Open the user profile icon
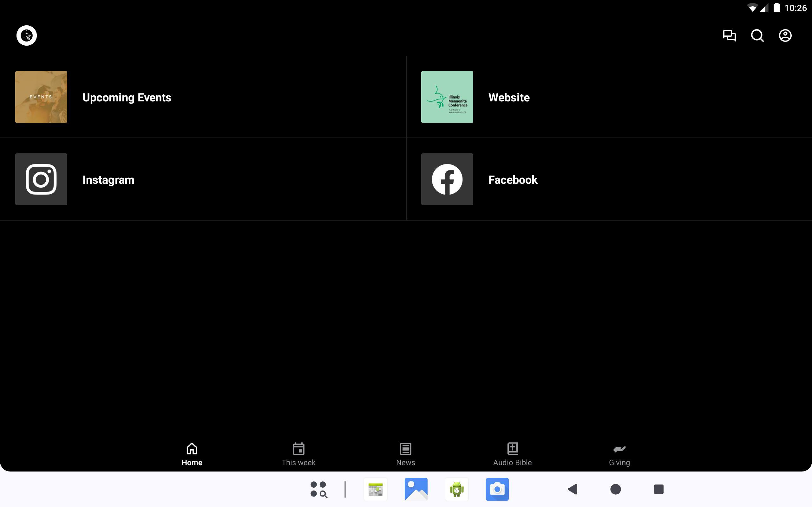812x507 pixels. coord(785,35)
